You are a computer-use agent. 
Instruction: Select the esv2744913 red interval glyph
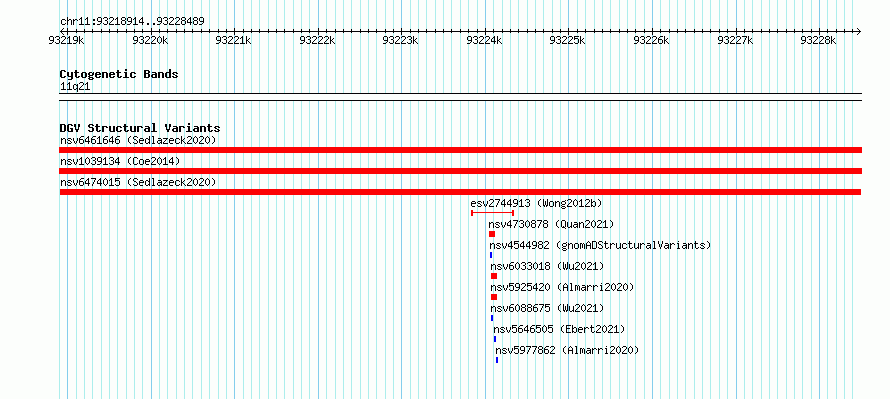(492, 213)
